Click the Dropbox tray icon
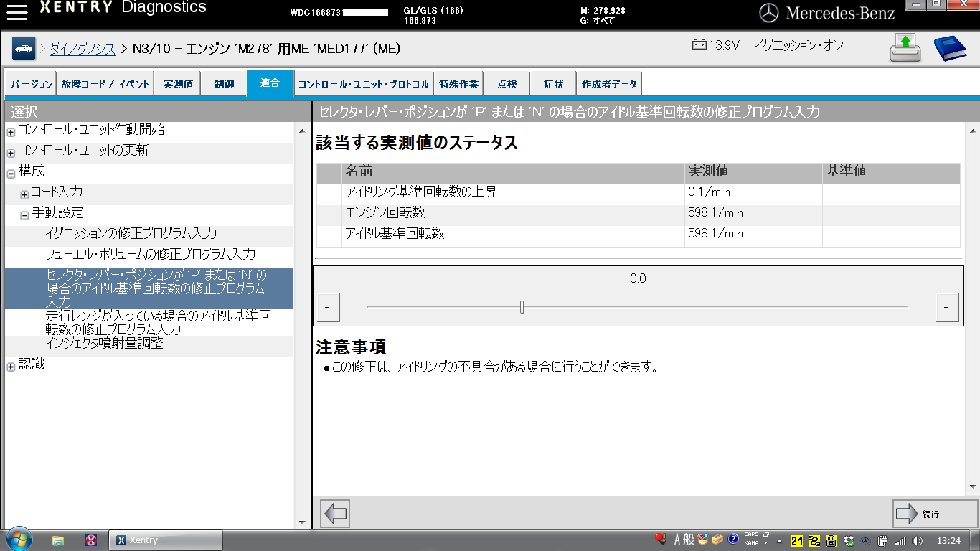980x551 pixels. pos(849,541)
